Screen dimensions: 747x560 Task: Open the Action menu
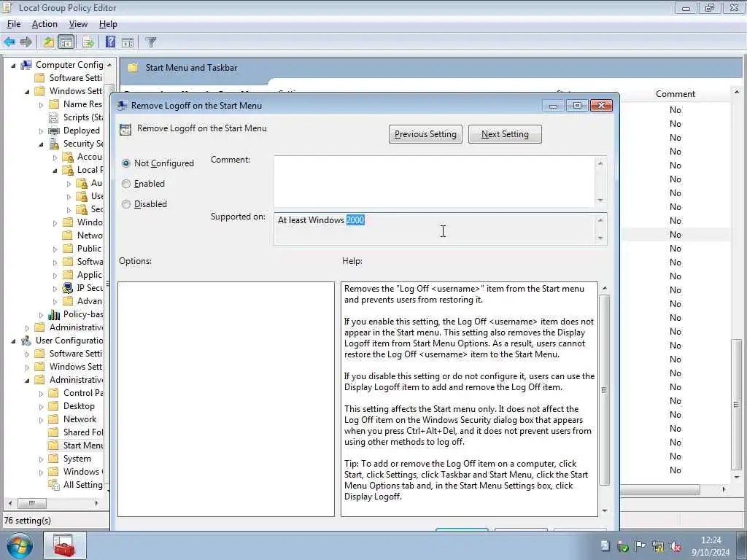[44, 24]
